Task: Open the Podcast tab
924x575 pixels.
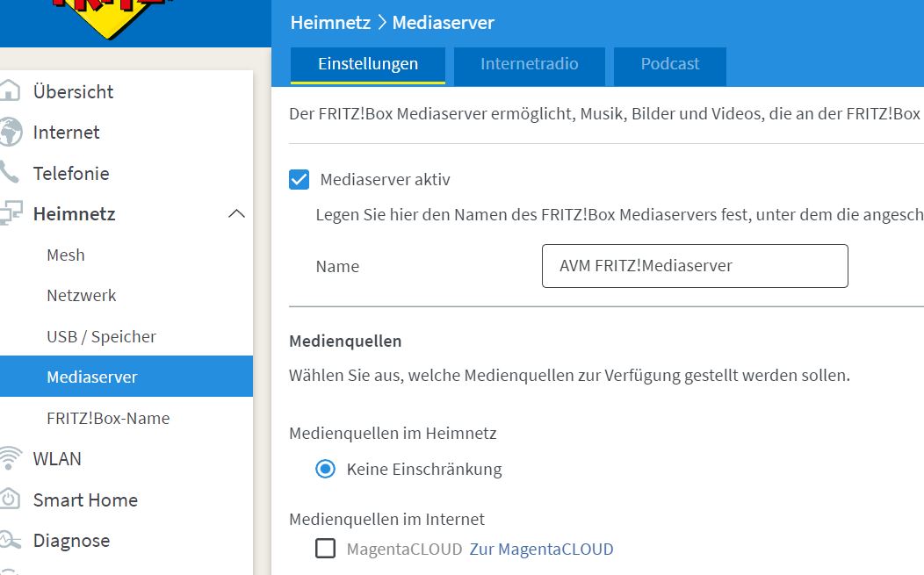Action: click(669, 63)
